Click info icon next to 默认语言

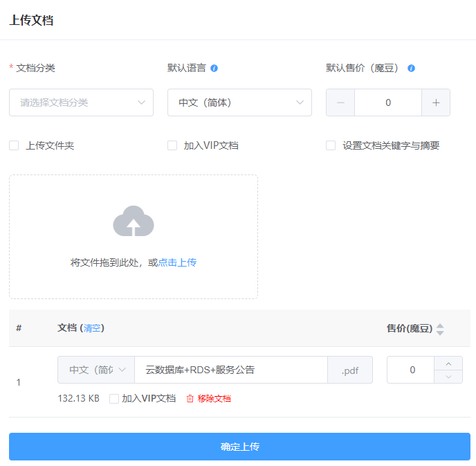click(x=214, y=69)
